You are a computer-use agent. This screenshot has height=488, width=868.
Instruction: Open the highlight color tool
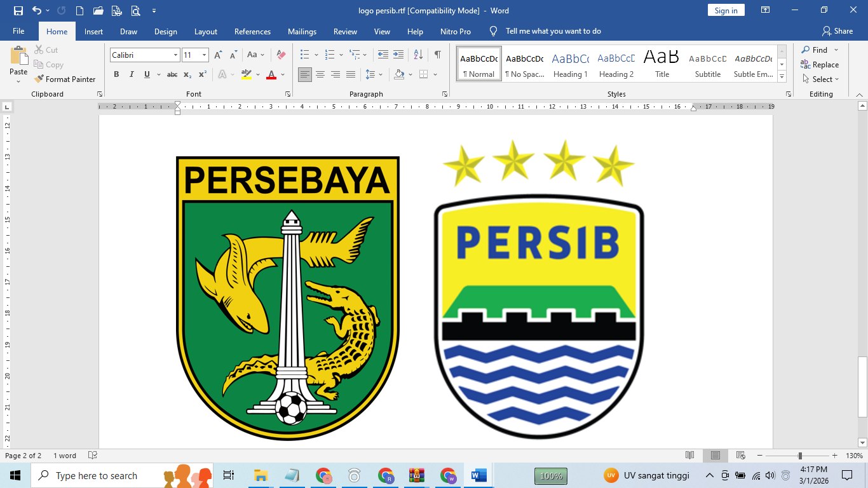coord(246,75)
